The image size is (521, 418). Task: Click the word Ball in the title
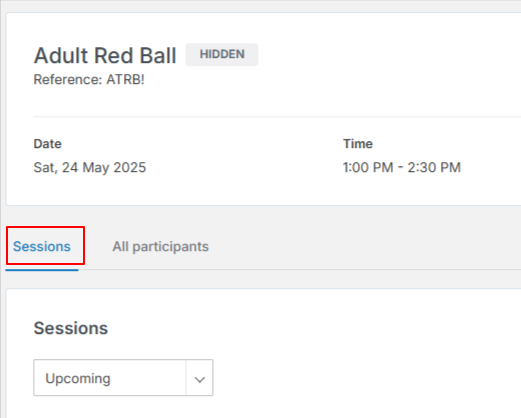click(158, 55)
